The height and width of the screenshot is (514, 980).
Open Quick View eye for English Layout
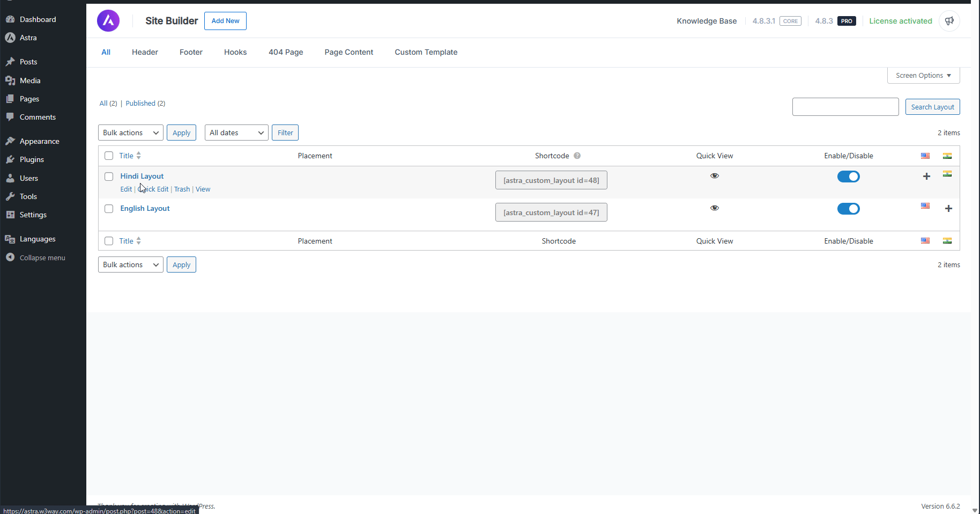[715, 208]
